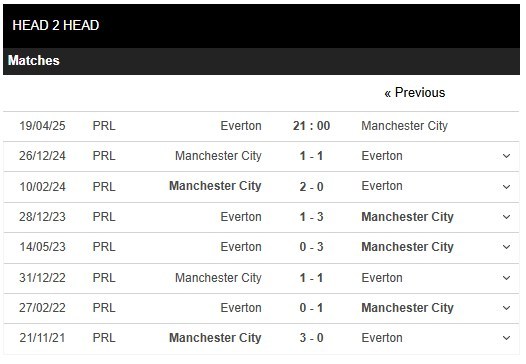Click bold Manchester City in 21/11/21 row
Screen dimensions: 526x364
point(215,338)
